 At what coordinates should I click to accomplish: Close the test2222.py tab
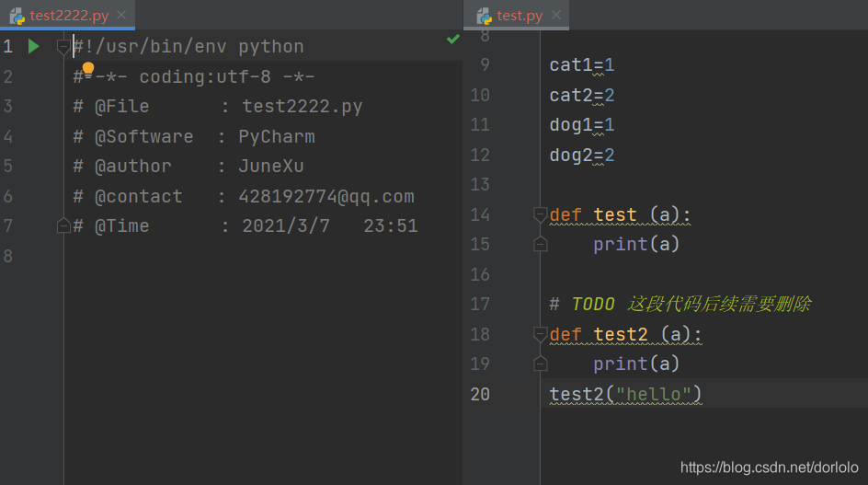pyautogui.click(x=121, y=15)
